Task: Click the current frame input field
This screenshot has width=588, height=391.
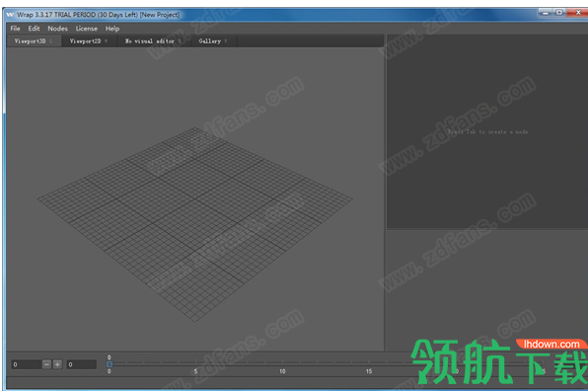Action: click(x=26, y=364)
